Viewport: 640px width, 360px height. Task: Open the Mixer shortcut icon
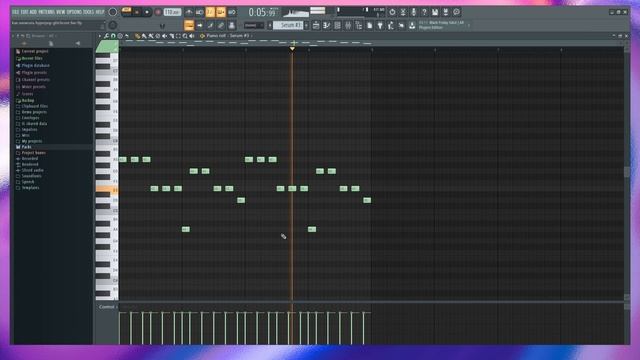348,25
